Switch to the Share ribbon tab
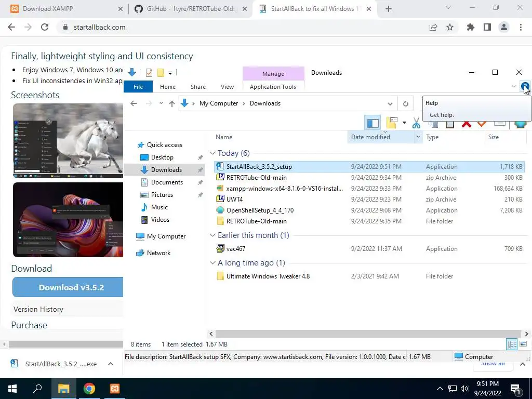532x399 pixels. point(198,87)
